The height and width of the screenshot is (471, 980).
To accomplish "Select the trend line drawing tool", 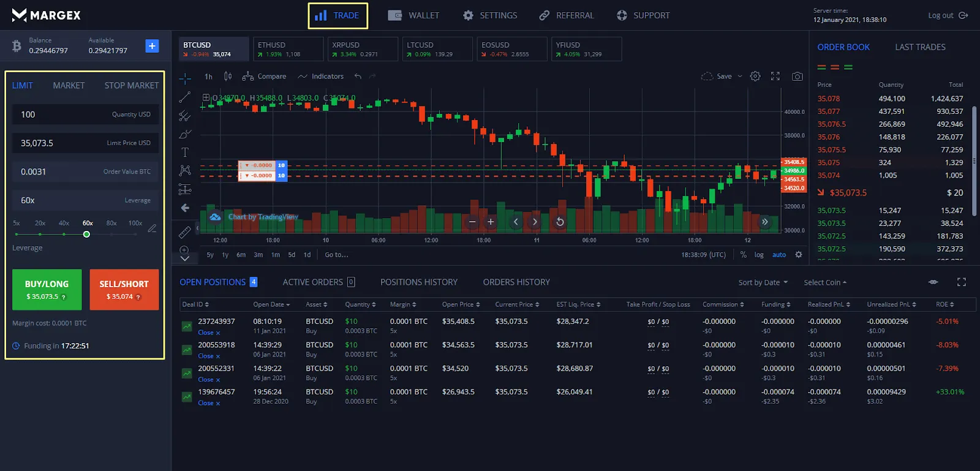I will tap(184, 97).
